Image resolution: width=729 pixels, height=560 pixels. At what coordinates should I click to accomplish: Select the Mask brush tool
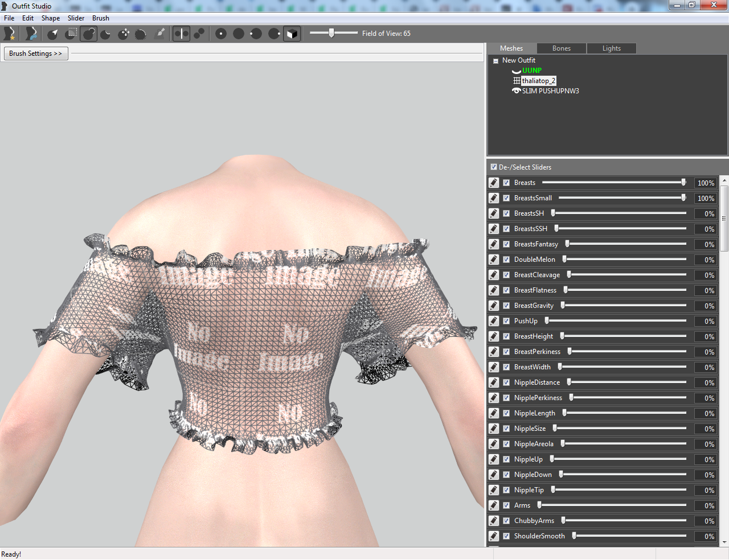tap(71, 34)
